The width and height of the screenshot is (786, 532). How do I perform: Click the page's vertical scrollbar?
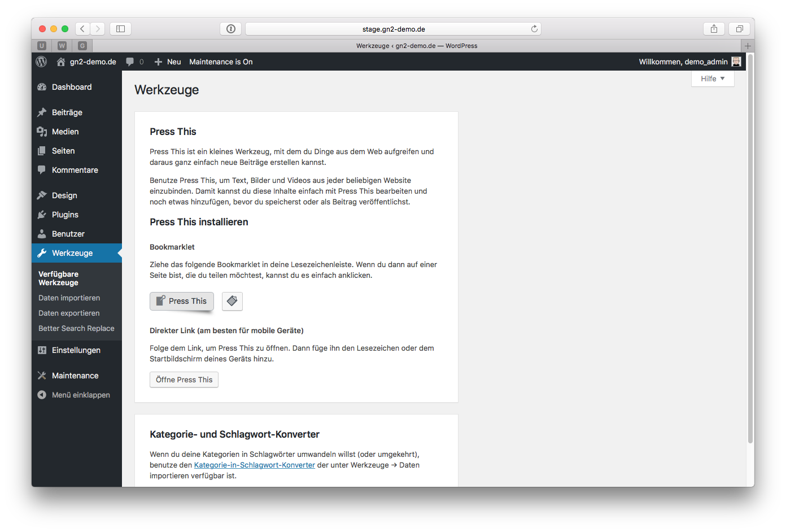(750, 248)
